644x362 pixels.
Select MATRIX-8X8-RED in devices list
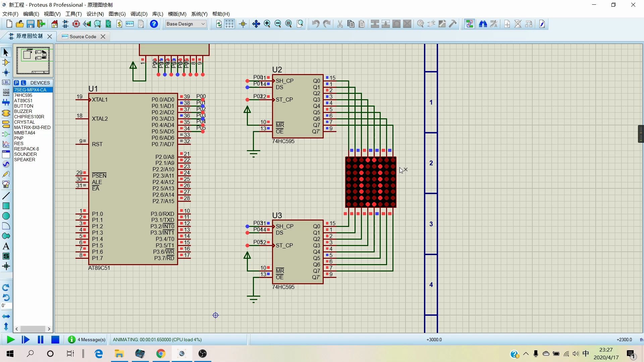click(32, 127)
